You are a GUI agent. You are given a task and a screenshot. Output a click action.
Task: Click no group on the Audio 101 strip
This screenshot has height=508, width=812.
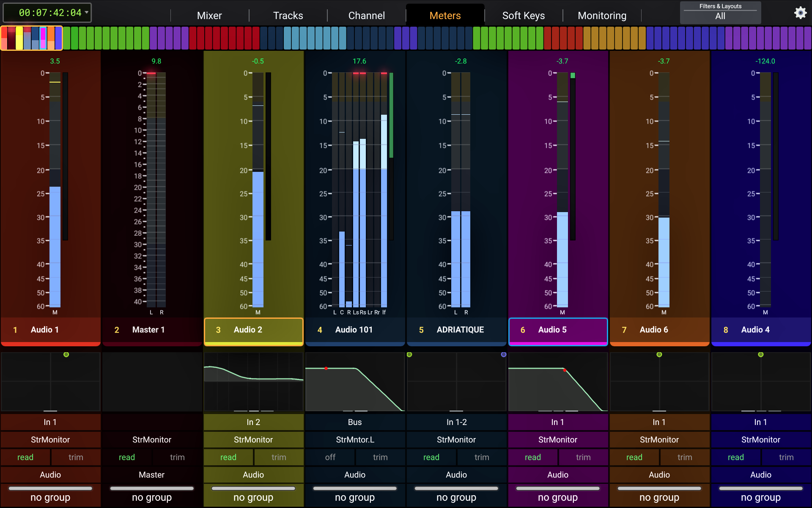click(355, 497)
